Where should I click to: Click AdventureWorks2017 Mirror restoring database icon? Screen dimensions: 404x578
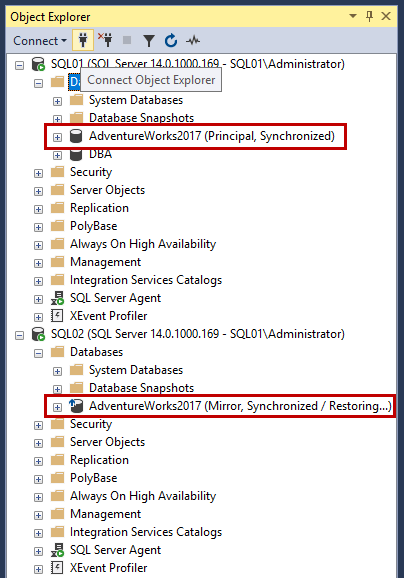tap(76, 405)
